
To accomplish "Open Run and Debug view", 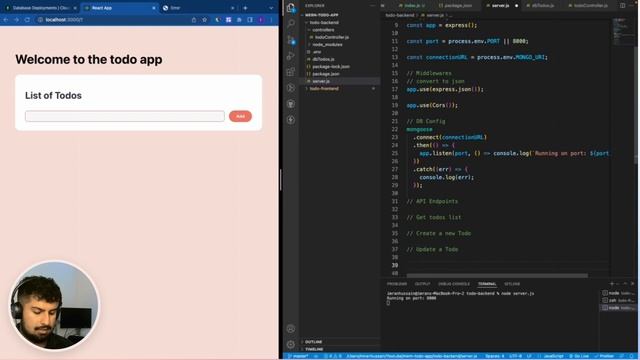I will [291, 56].
